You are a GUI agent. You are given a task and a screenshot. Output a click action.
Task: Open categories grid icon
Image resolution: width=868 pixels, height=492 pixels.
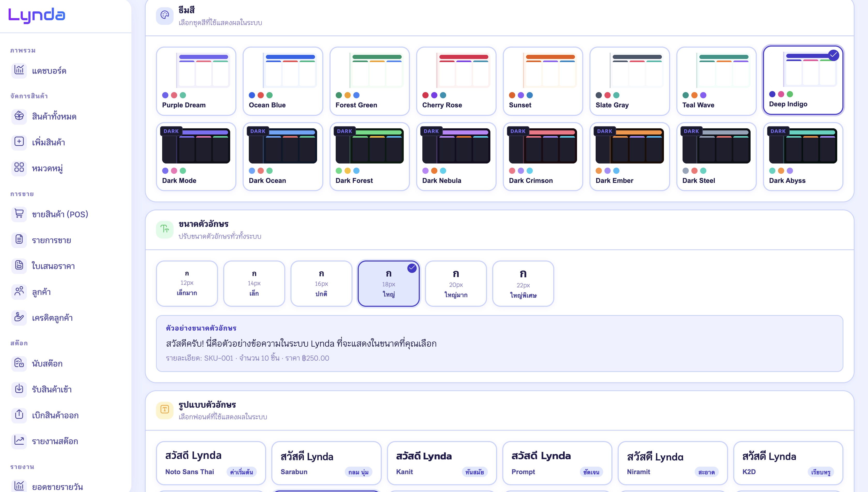point(19,168)
